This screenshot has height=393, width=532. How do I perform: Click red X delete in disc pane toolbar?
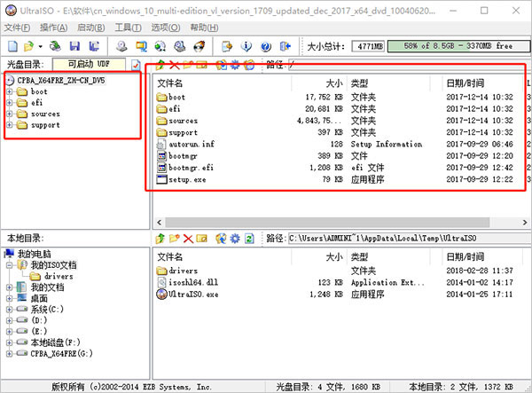(x=175, y=65)
